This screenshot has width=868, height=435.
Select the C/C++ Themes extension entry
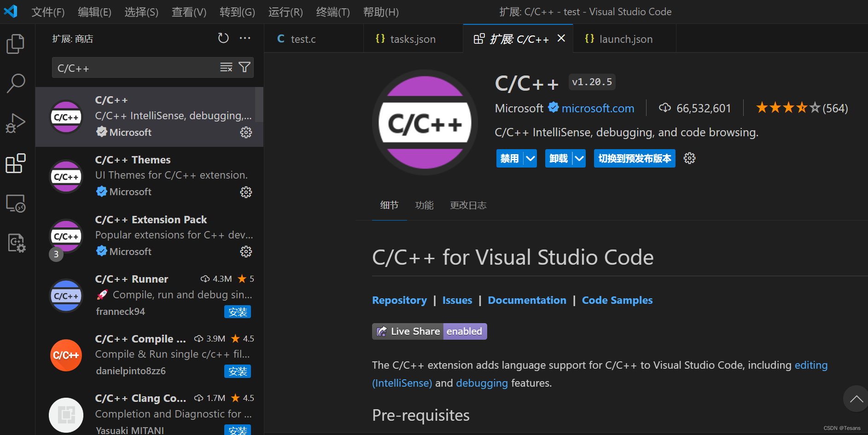click(x=149, y=176)
